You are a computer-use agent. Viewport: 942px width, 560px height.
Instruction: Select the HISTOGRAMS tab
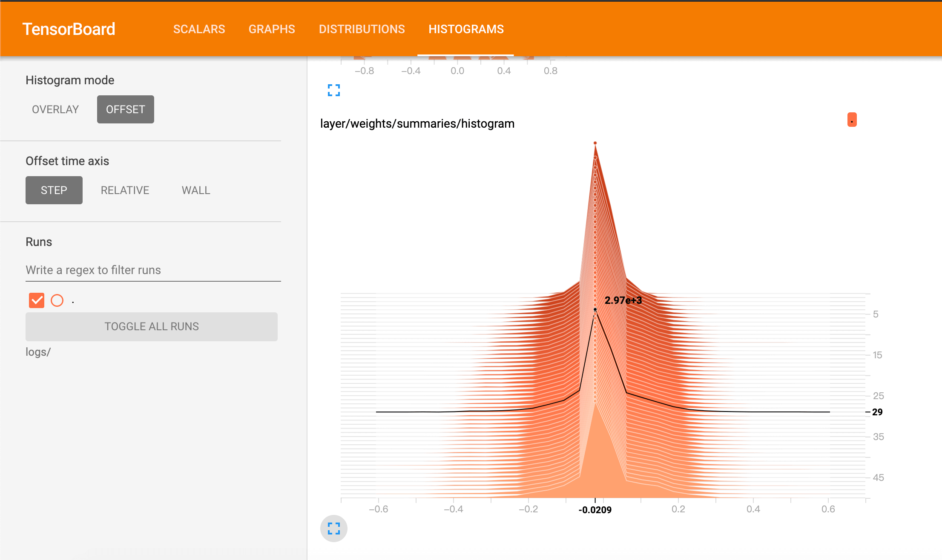click(466, 29)
